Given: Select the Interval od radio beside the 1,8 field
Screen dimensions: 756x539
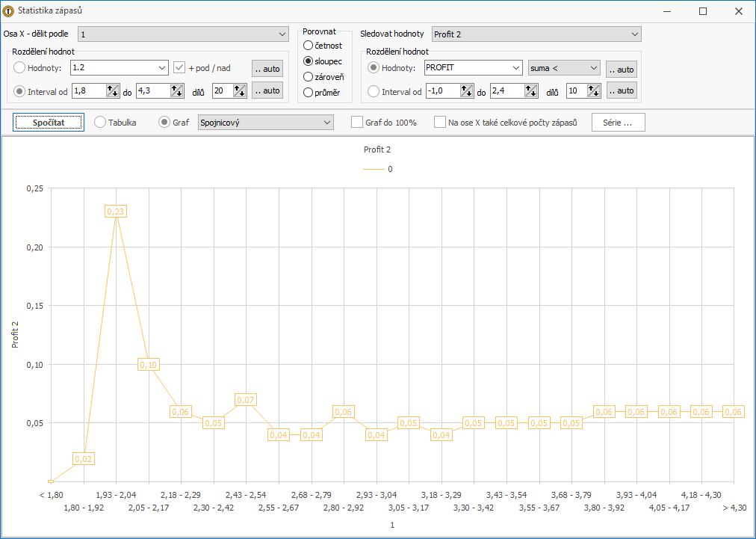Looking at the screenshot, I should point(19,91).
